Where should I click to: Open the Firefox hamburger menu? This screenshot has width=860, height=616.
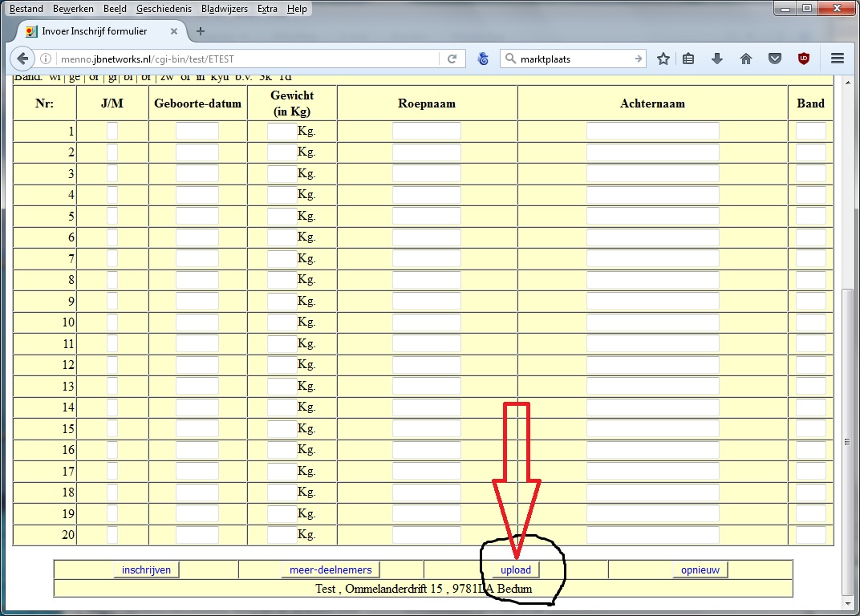click(838, 59)
